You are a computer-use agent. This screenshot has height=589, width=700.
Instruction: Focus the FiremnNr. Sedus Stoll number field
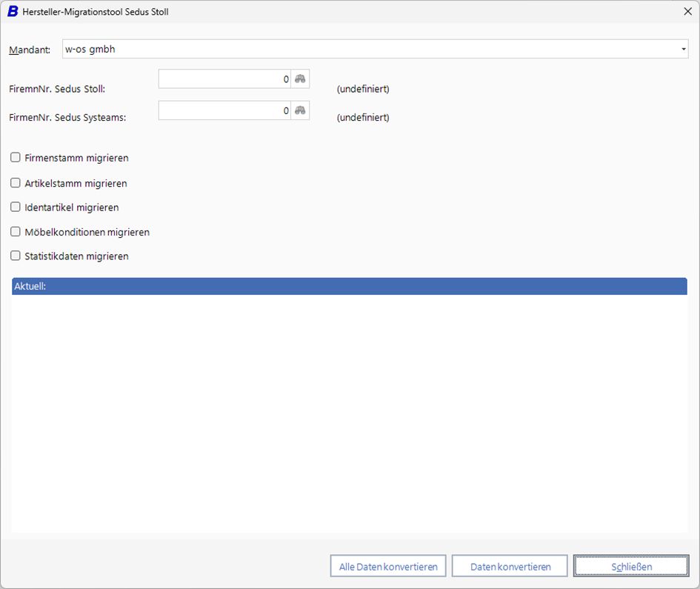224,79
